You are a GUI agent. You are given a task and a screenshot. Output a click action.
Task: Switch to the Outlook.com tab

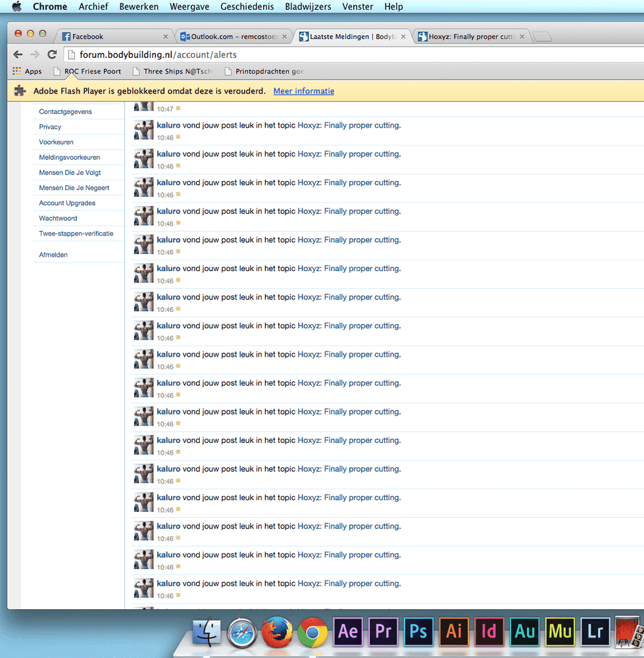[234, 37]
